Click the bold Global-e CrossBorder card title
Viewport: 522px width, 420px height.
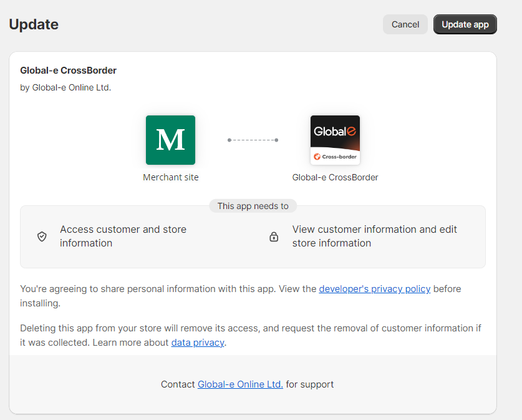(x=68, y=71)
